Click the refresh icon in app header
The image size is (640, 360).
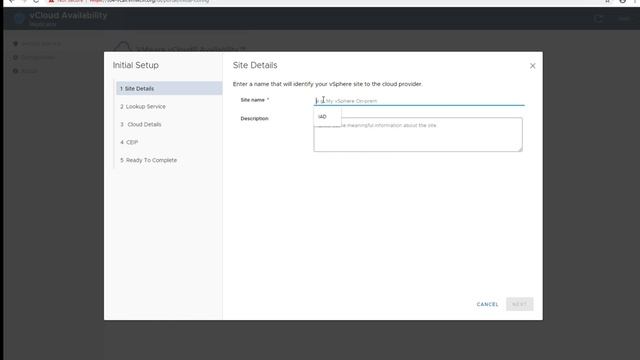pyautogui.click(x=599, y=18)
